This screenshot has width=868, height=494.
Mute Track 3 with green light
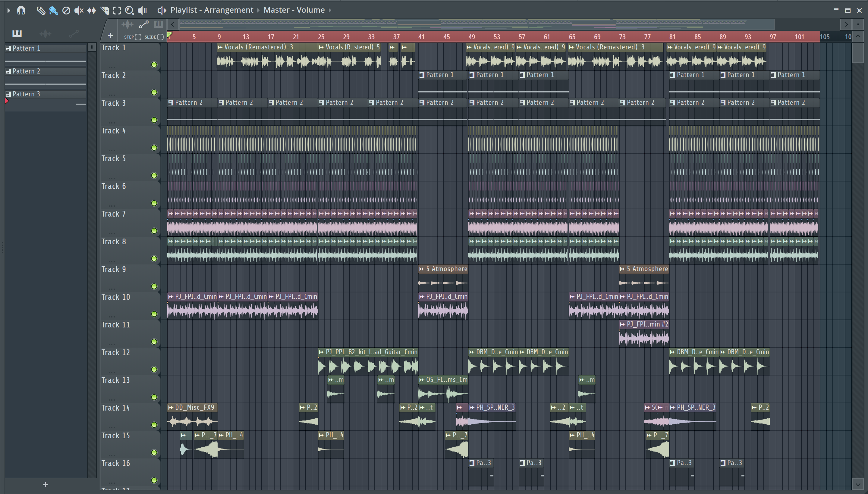click(x=154, y=120)
